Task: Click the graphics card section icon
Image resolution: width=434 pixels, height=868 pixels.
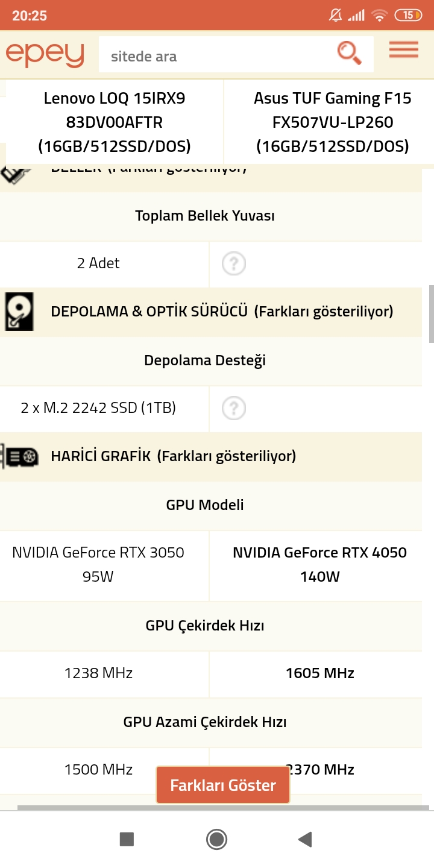Action: pos(20,456)
